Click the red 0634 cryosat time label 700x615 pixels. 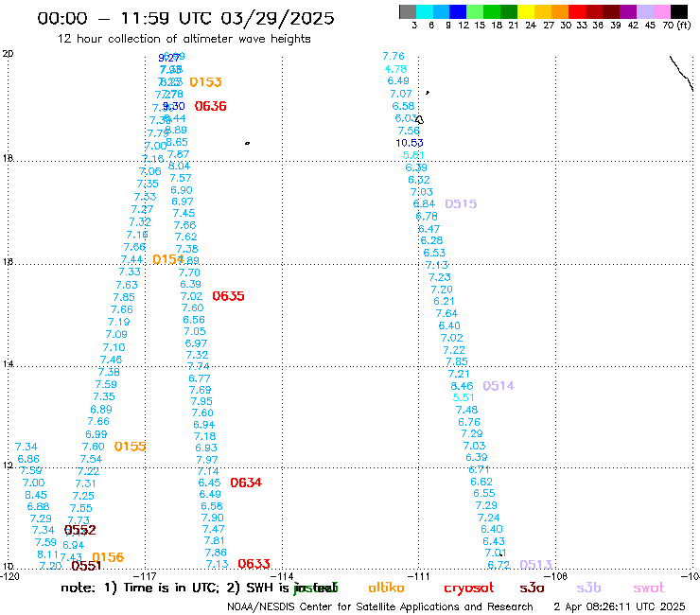tap(246, 483)
